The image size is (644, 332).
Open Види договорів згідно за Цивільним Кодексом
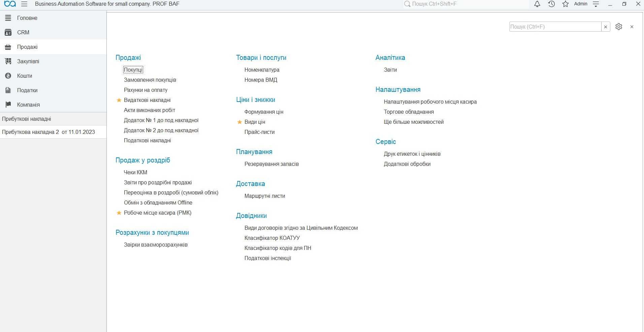coord(301,228)
